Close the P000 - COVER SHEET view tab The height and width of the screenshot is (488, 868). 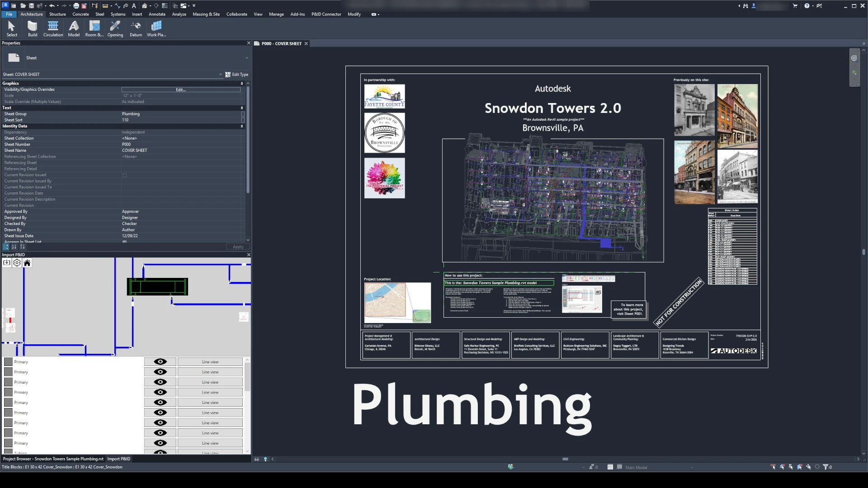(x=306, y=43)
